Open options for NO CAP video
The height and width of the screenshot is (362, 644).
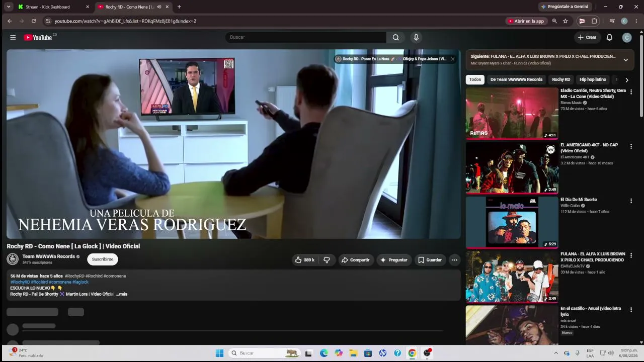[631, 146]
